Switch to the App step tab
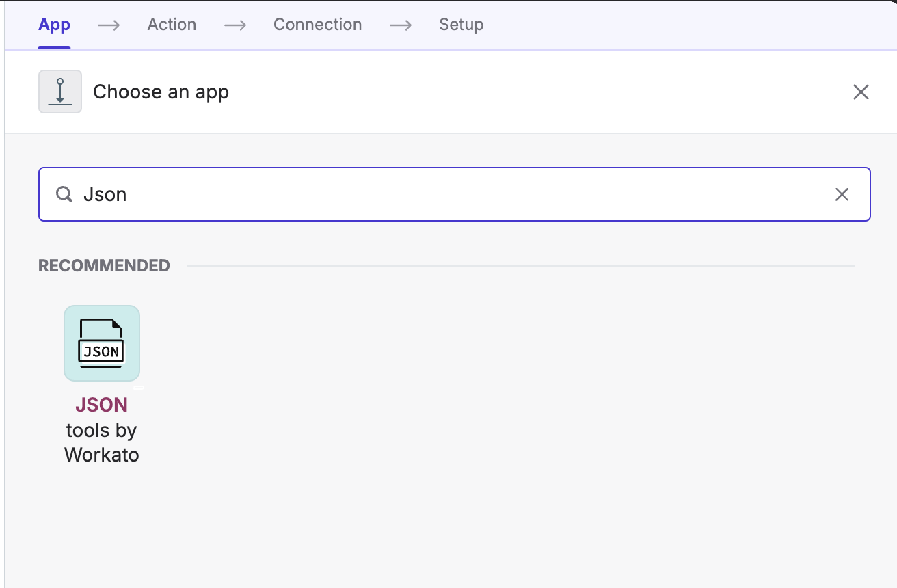The image size is (897, 588). [x=54, y=25]
